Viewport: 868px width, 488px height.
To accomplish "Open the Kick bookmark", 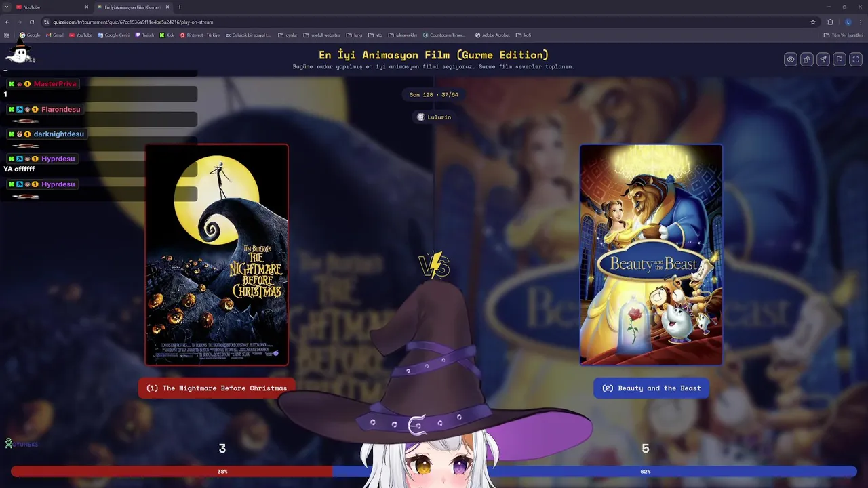I will (167, 35).
